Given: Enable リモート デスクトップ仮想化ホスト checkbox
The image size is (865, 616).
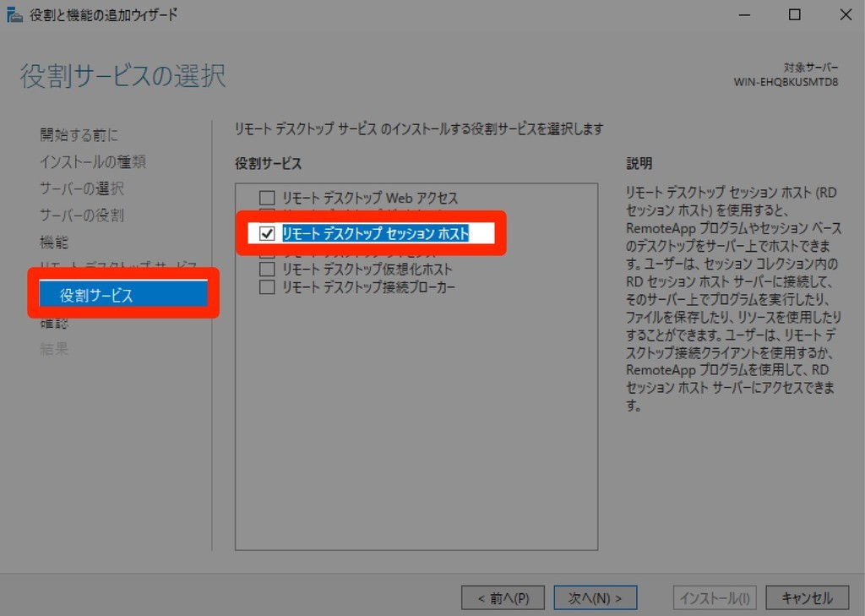Looking at the screenshot, I should coord(267,270).
